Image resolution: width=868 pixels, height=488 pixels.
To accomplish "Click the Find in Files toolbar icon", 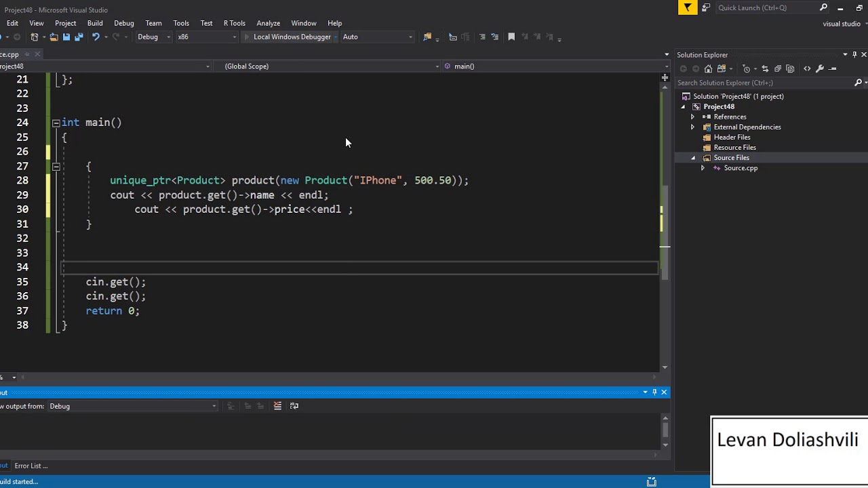I will coord(427,37).
